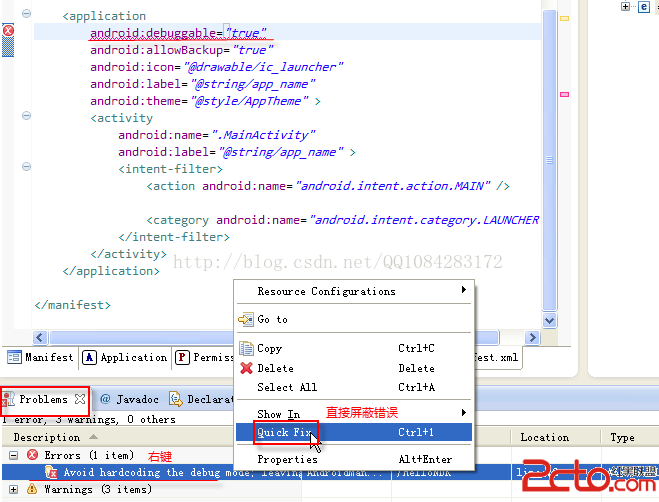This screenshot has height=502, width=659.
Task: Click the Declaration view icon
Action: [176, 399]
